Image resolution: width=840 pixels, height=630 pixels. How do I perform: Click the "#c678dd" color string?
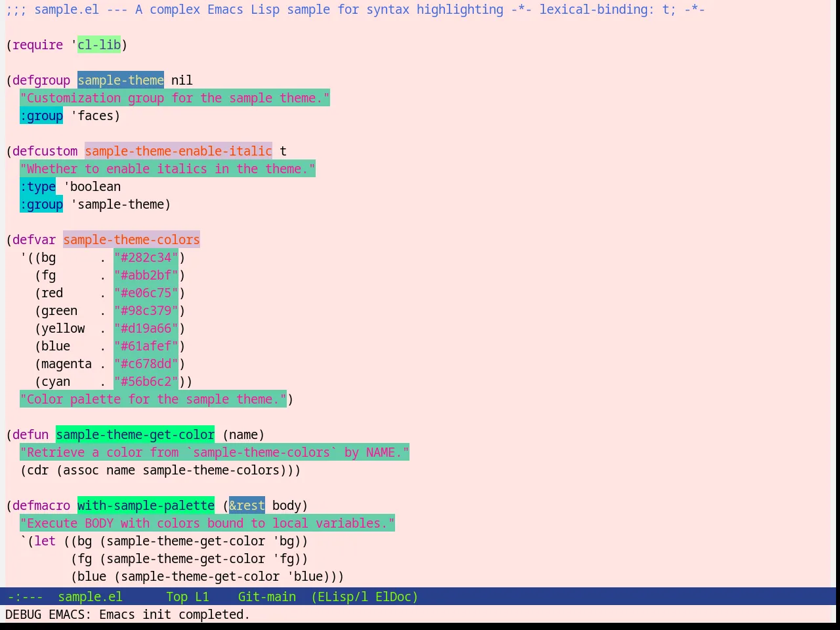pyautogui.click(x=146, y=364)
